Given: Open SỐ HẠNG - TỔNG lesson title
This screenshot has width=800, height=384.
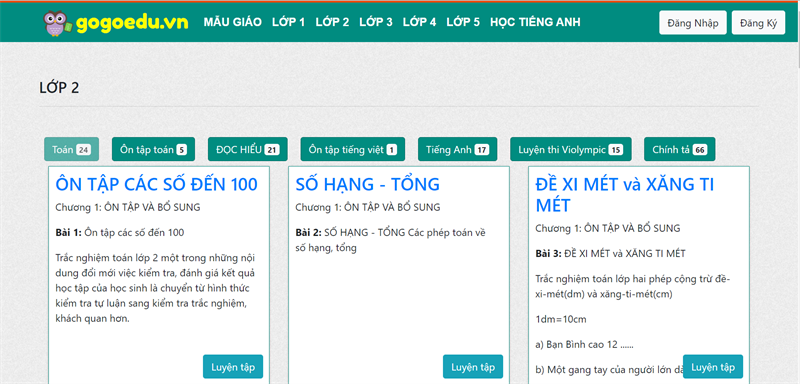Looking at the screenshot, I should pyautogui.click(x=367, y=184).
